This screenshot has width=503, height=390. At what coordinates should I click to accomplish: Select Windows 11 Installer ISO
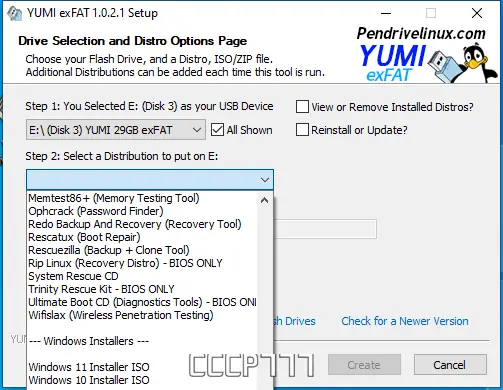142,367
